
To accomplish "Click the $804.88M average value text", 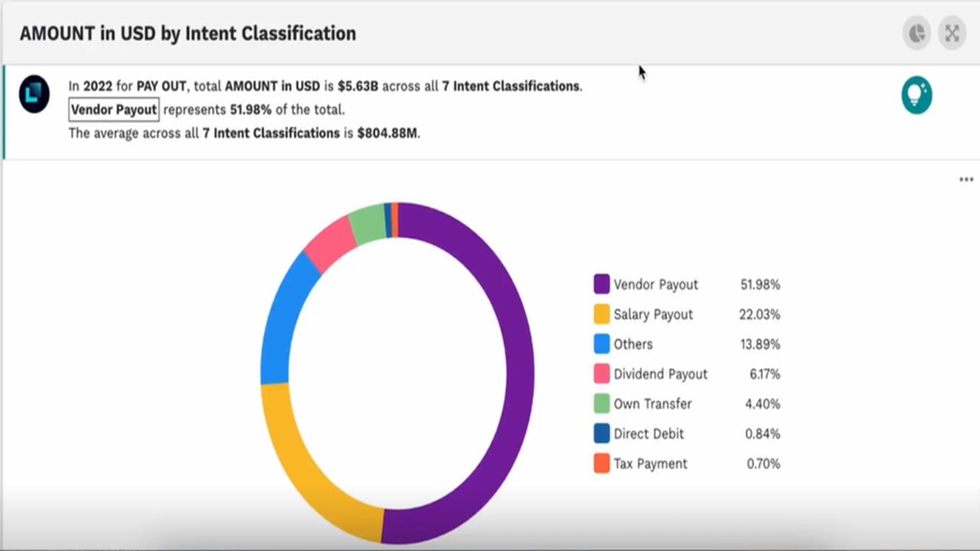I will coord(388,133).
